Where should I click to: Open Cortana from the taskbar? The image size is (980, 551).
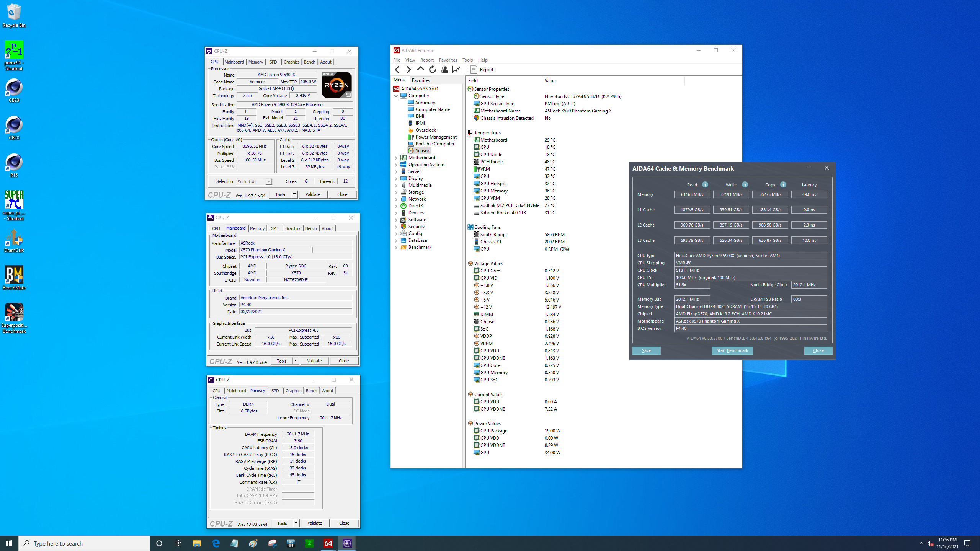[x=159, y=543]
